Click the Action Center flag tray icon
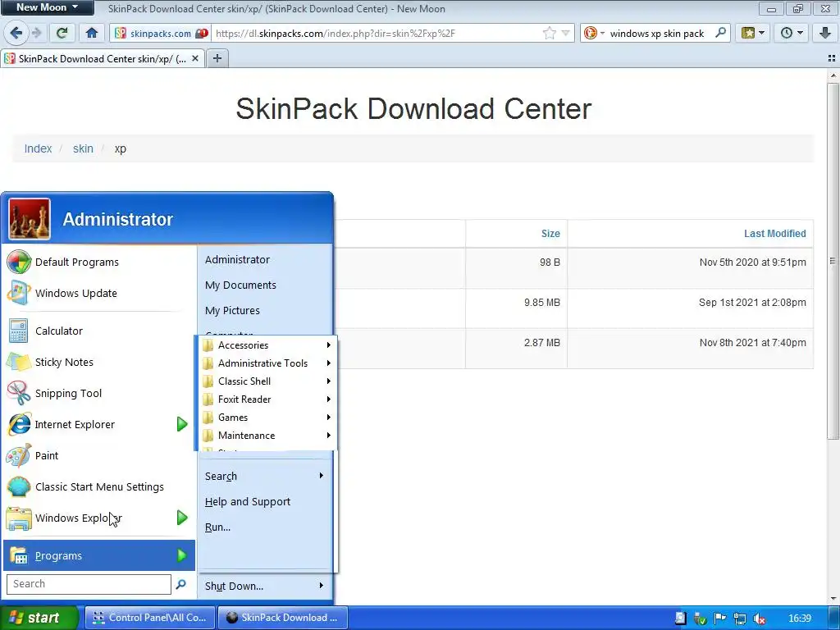The height and width of the screenshot is (630, 840). click(x=719, y=619)
